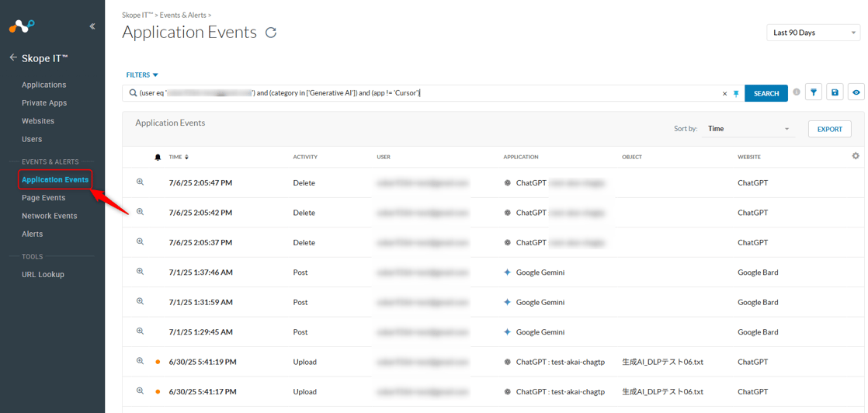Click the USER column header
The width and height of the screenshot is (868, 413).
[384, 158]
